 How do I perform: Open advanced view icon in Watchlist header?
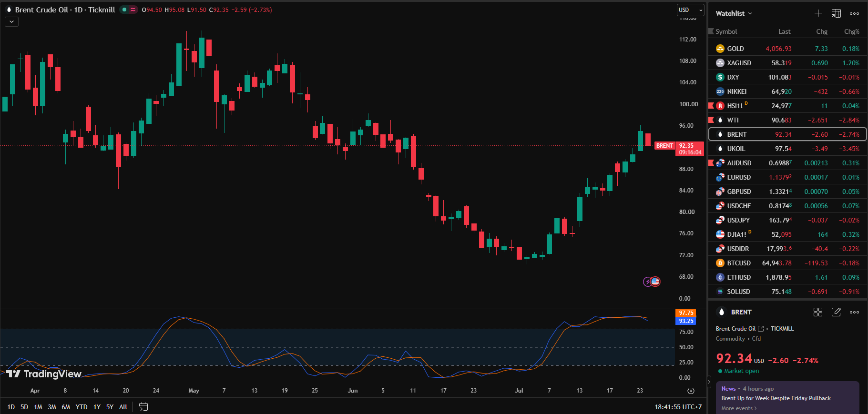coord(836,13)
